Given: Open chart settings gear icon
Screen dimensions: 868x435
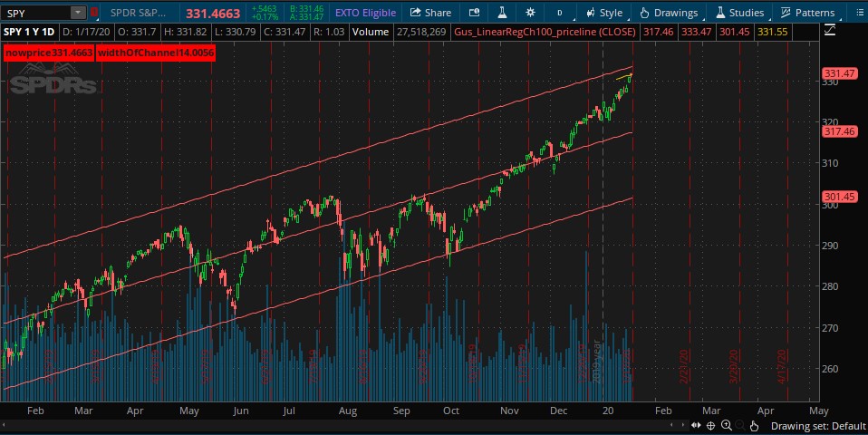Looking at the screenshot, I should click(x=530, y=12).
